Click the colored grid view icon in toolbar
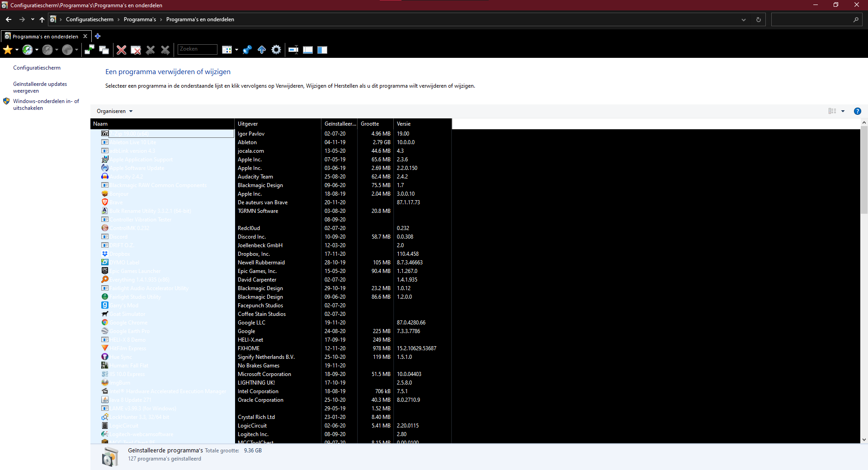The height and width of the screenshot is (470, 868). point(227,50)
